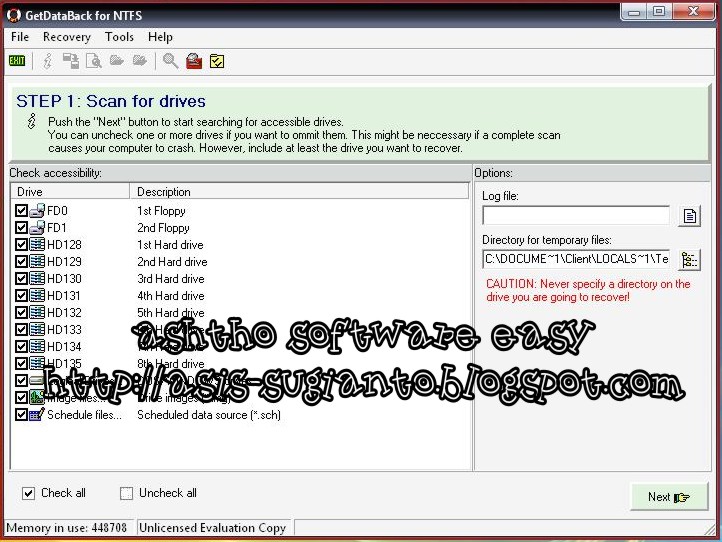Select 'Scheduled data source (*.sch)' text
This screenshot has width=722, height=542.
pos(209,415)
